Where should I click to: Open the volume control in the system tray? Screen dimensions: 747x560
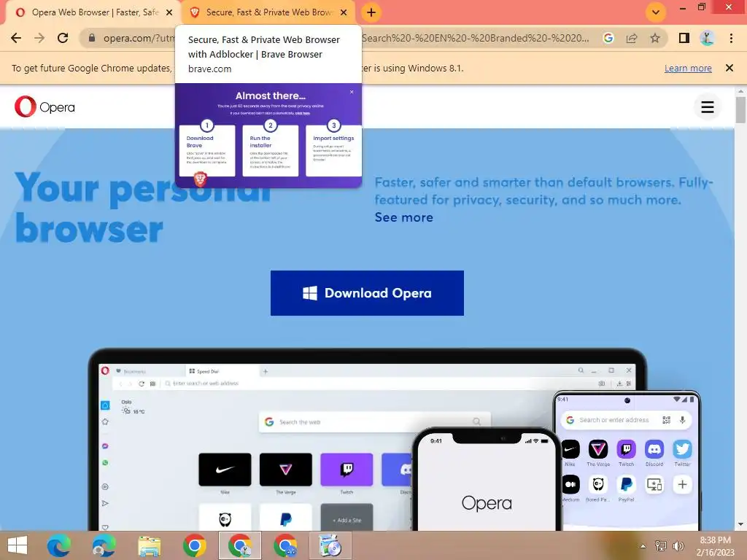(678, 546)
